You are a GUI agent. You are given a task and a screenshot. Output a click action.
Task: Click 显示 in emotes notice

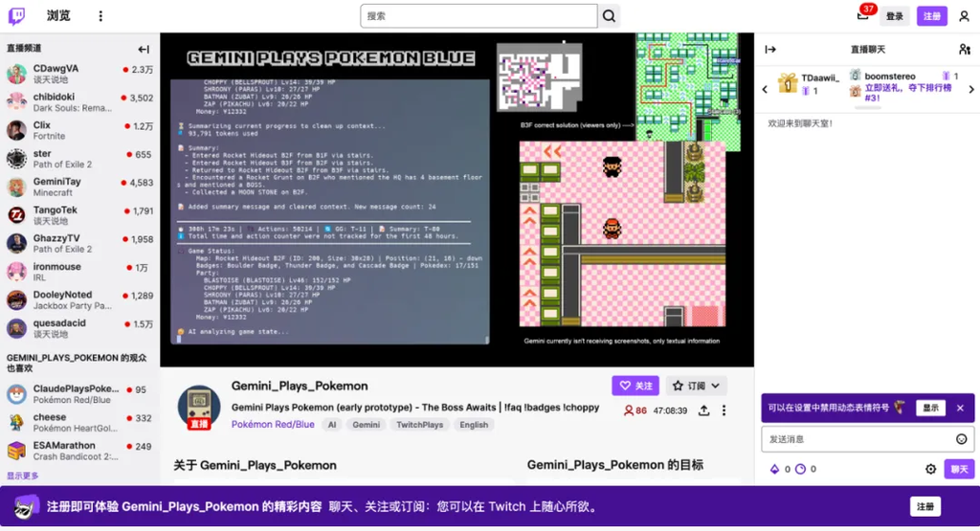click(930, 408)
